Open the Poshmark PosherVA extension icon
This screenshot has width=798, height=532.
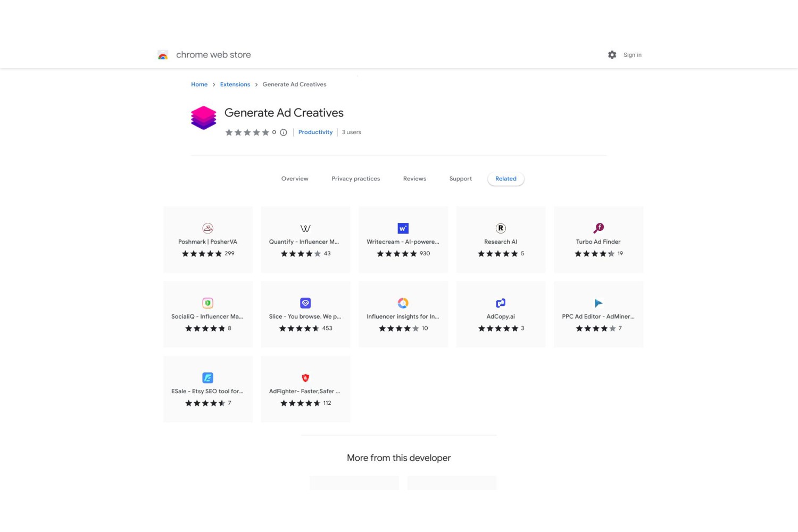(208, 228)
